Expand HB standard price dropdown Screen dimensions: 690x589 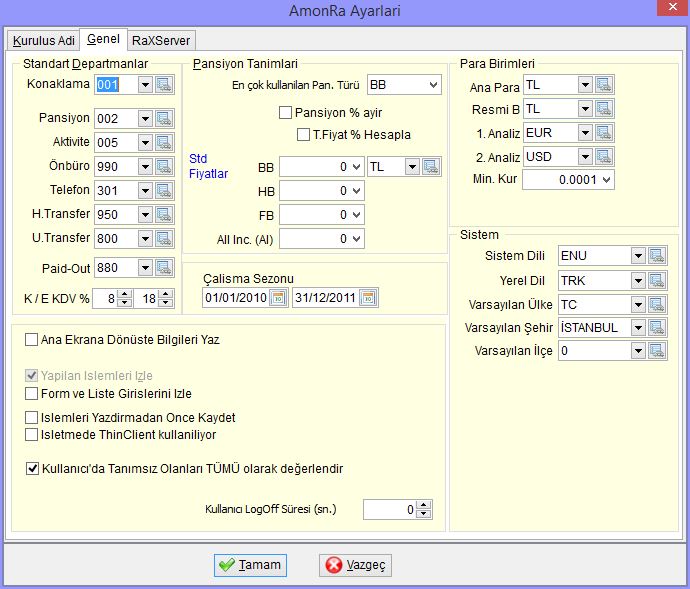(357, 191)
